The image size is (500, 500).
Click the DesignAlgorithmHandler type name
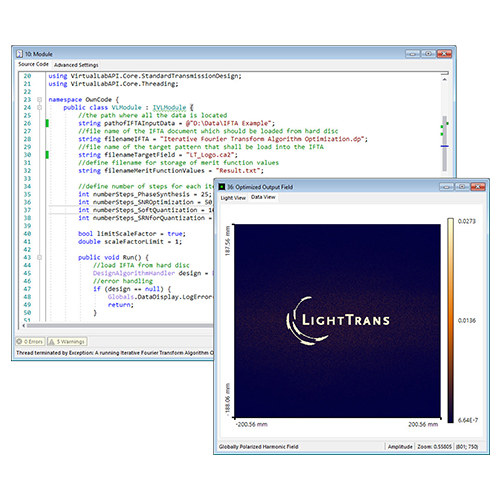134,273
